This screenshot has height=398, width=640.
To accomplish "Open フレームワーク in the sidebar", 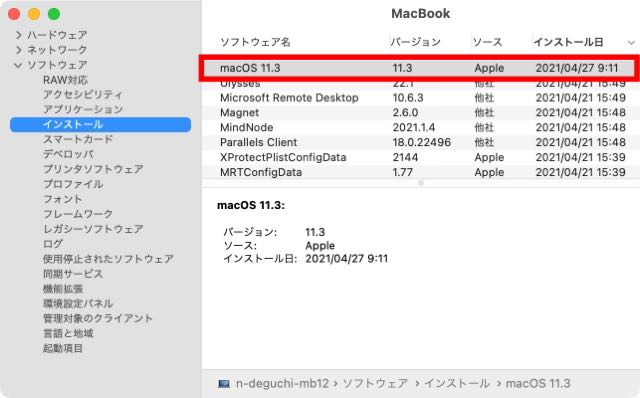I will tap(78, 214).
